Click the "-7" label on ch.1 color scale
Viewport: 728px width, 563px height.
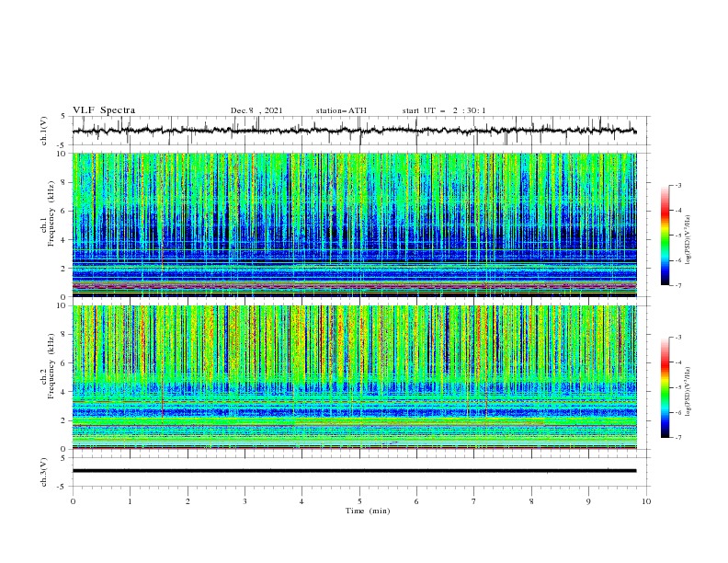tap(678, 285)
